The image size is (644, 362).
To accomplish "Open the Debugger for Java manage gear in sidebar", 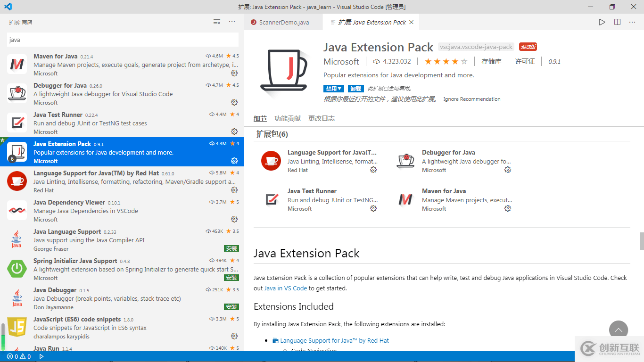I will (x=234, y=102).
